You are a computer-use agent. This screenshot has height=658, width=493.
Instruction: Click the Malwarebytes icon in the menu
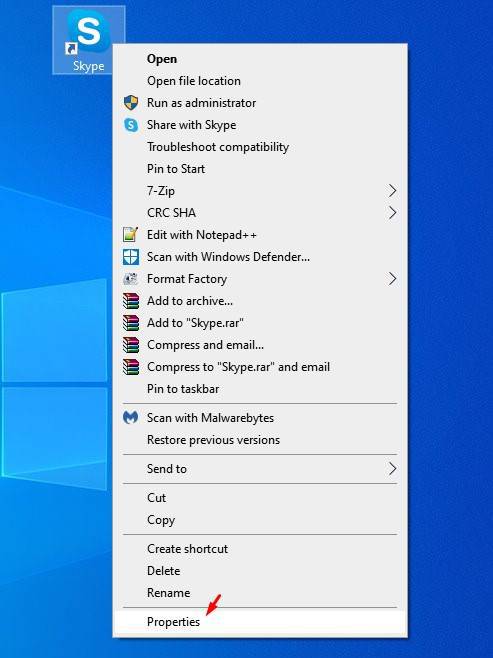131,418
